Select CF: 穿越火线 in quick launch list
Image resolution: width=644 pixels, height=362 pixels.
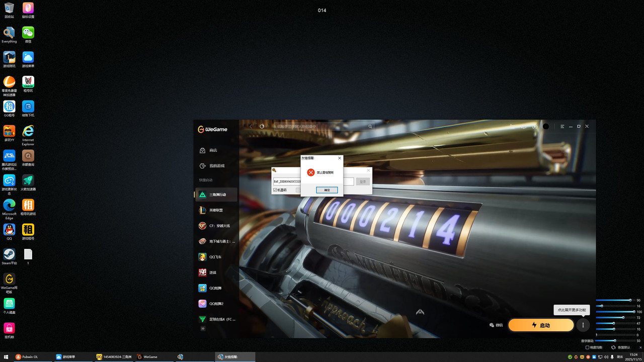click(x=216, y=226)
